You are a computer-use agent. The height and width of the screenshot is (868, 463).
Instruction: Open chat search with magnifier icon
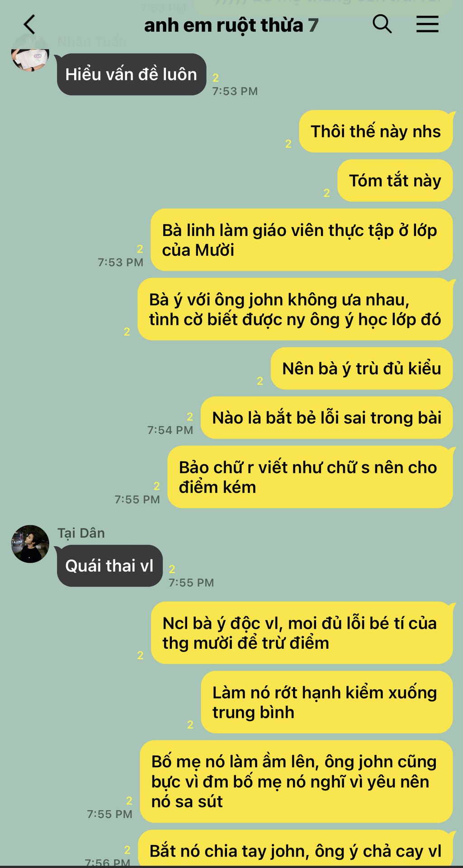[382, 24]
